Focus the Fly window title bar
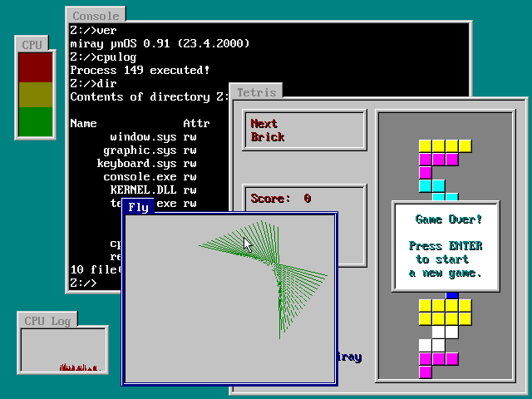Screen dimensions: 532x399 138,206
